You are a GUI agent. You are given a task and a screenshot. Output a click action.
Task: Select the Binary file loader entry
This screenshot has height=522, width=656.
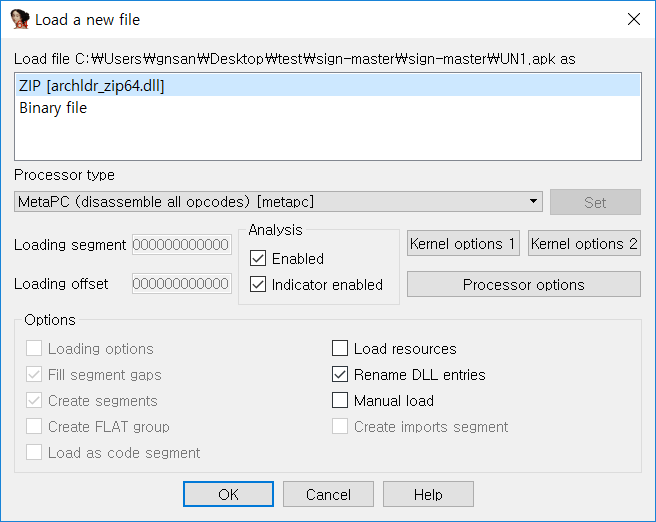tap(328, 108)
